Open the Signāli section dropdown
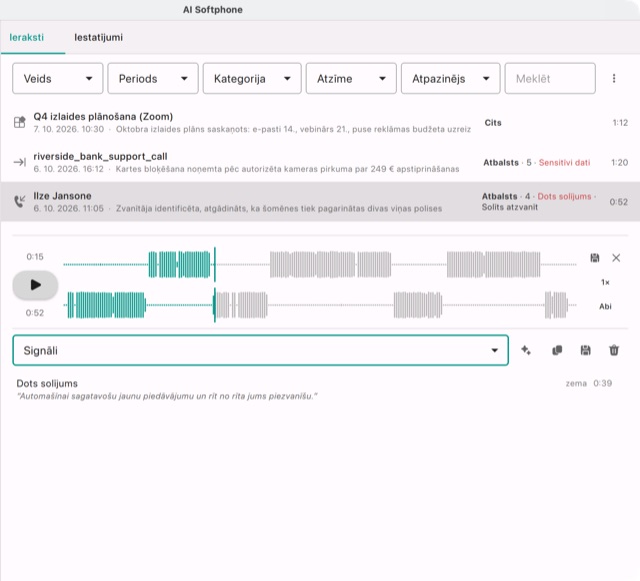 (260, 350)
